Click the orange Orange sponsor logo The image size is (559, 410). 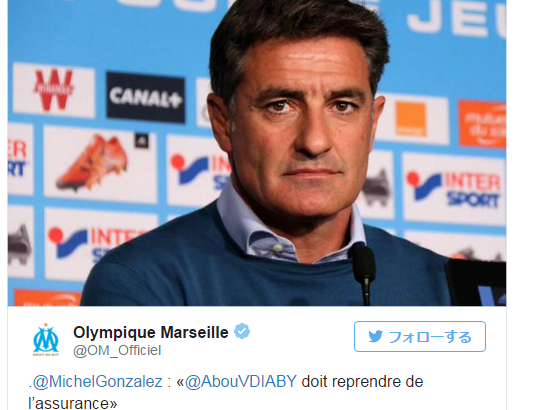pos(411,119)
